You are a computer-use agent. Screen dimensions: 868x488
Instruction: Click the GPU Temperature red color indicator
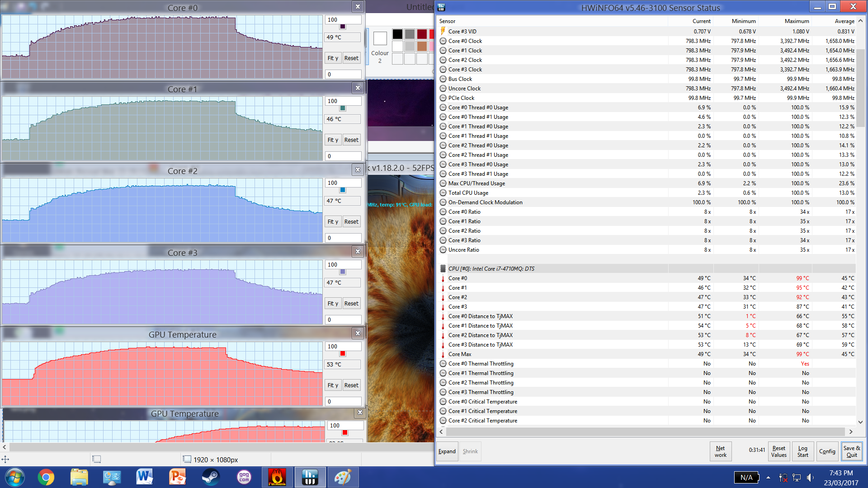pos(343,354)
